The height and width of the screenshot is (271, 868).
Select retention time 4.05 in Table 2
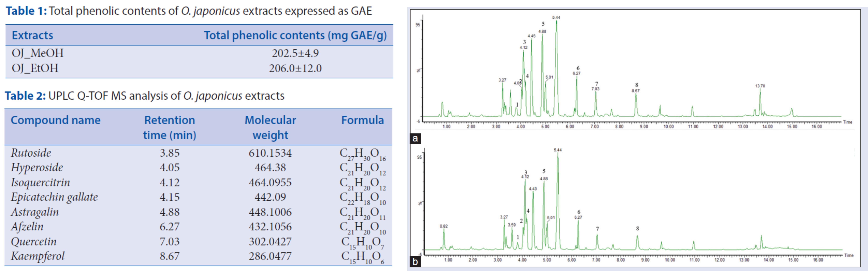point(169,168)
